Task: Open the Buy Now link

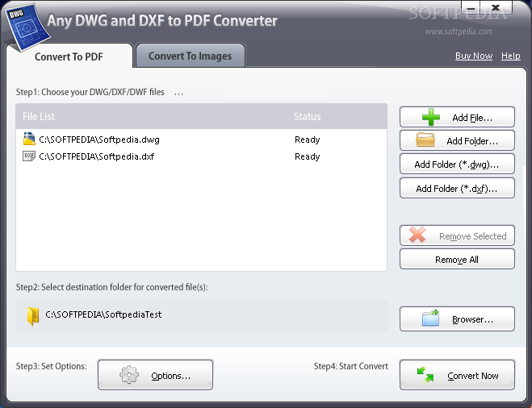Action: pos(474,56)
